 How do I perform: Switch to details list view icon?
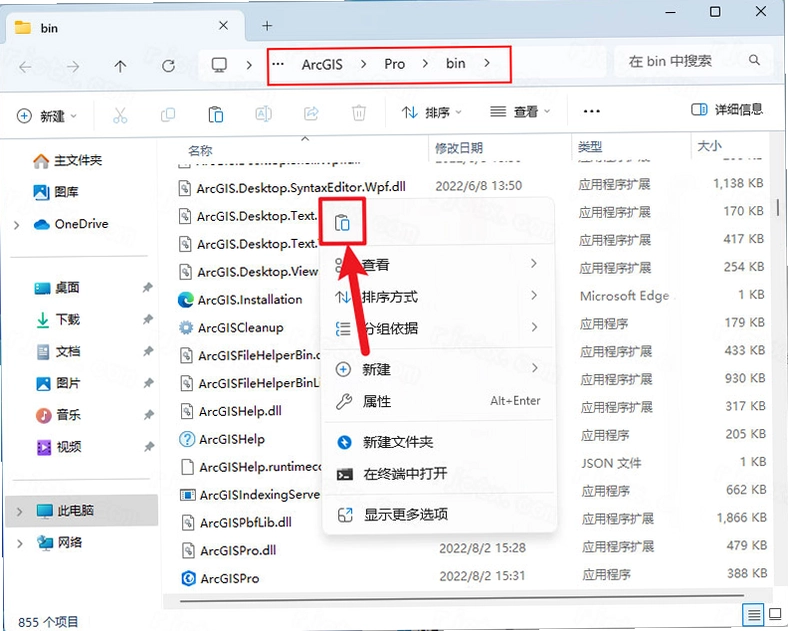tap(753, 614)
